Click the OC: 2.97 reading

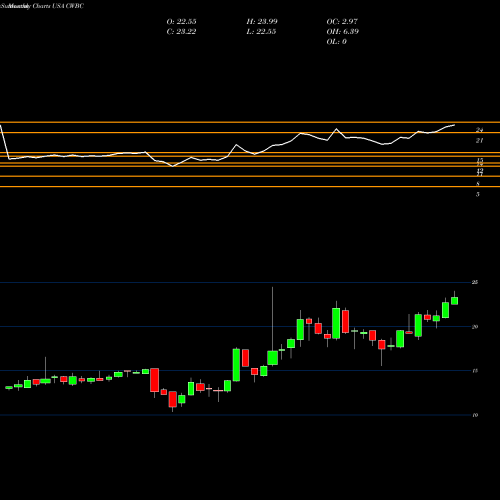tap(342, 22)
